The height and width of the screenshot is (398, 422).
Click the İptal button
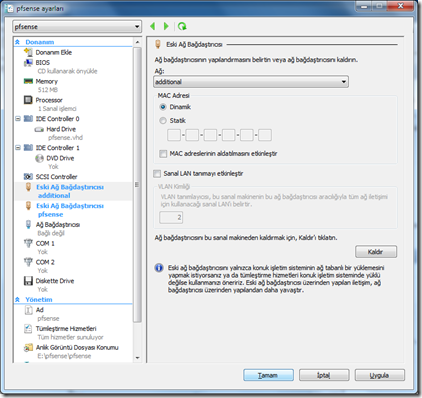[x=324, y=375]
